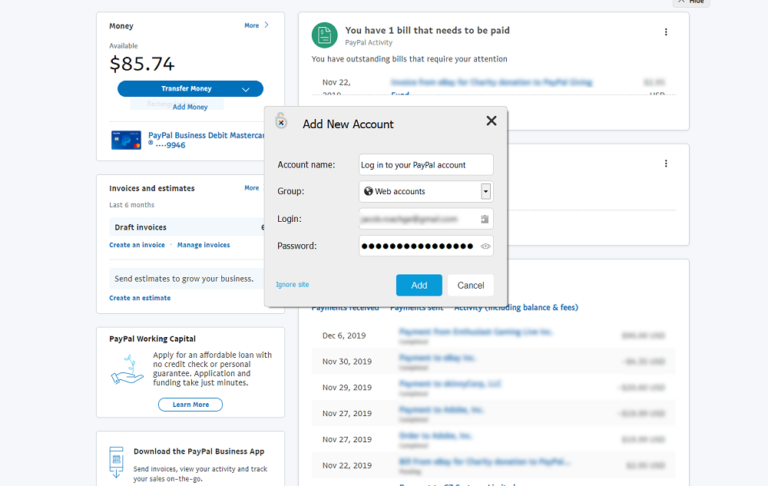Click the Add button
This screenshot has width=768, height=486.
click(x=419, y=285)
